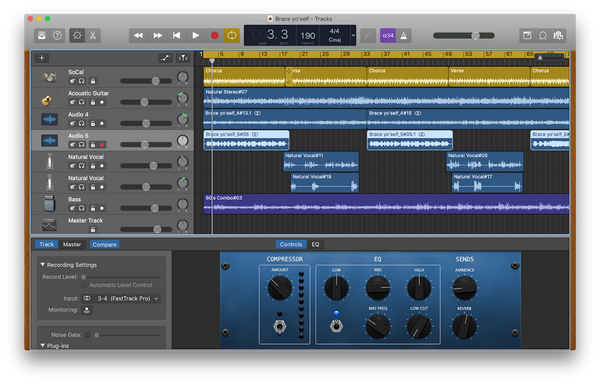Image resolution: width=600 pixels, height=385 pixels.
Task: Enable the Noise Gate checkbox
Action: click(87, 335)
